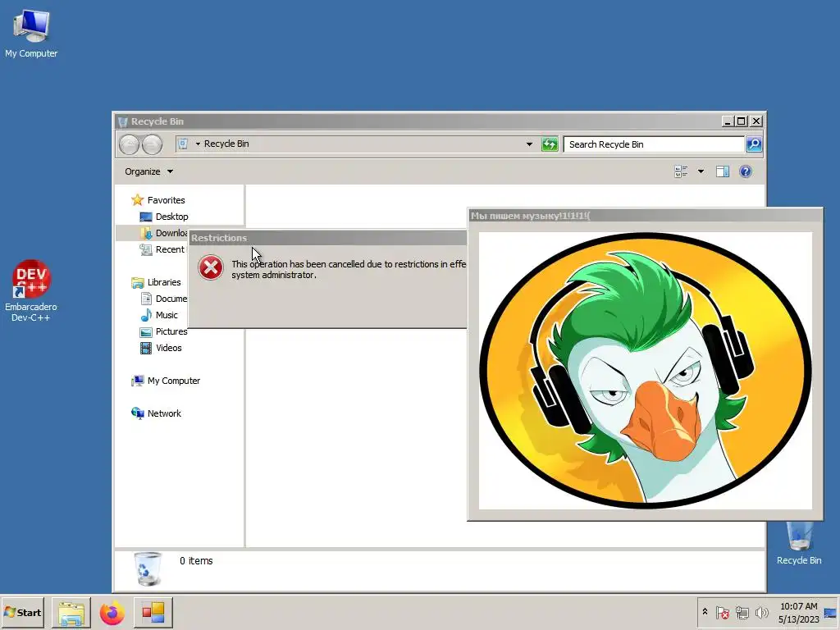Change your view icon in toolbar

click(681, 171)
